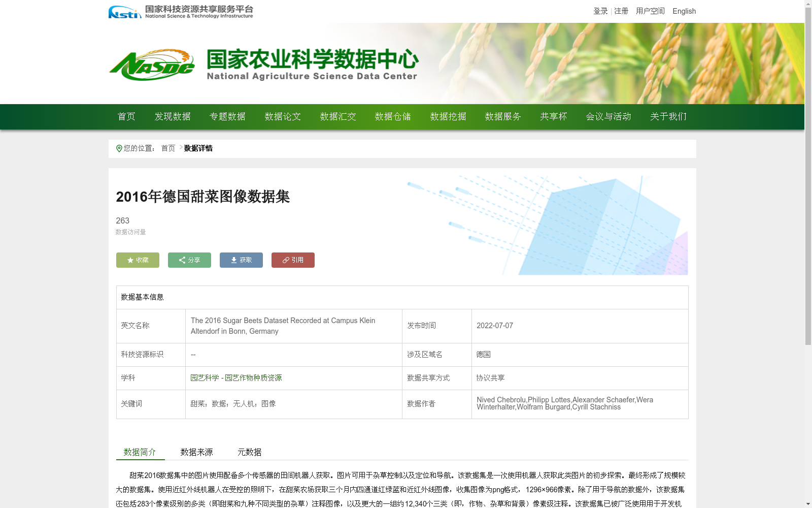Viewport: 812px width, 508px height.
Task: Open 共享杯 menu item
Action: 553,117
